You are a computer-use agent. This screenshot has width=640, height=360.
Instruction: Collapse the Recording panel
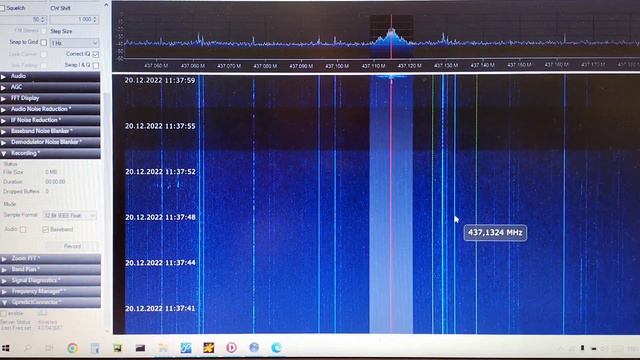50,153
